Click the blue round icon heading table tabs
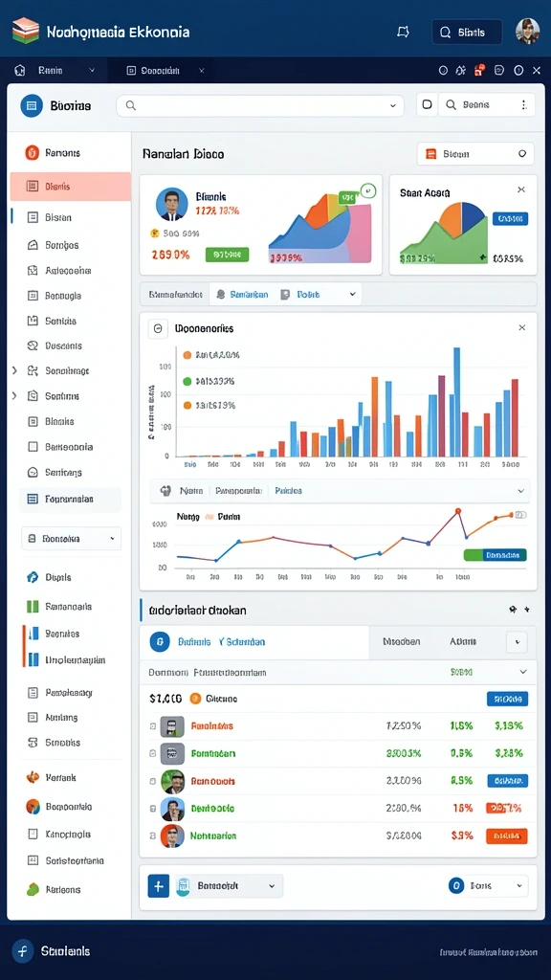 160,641
